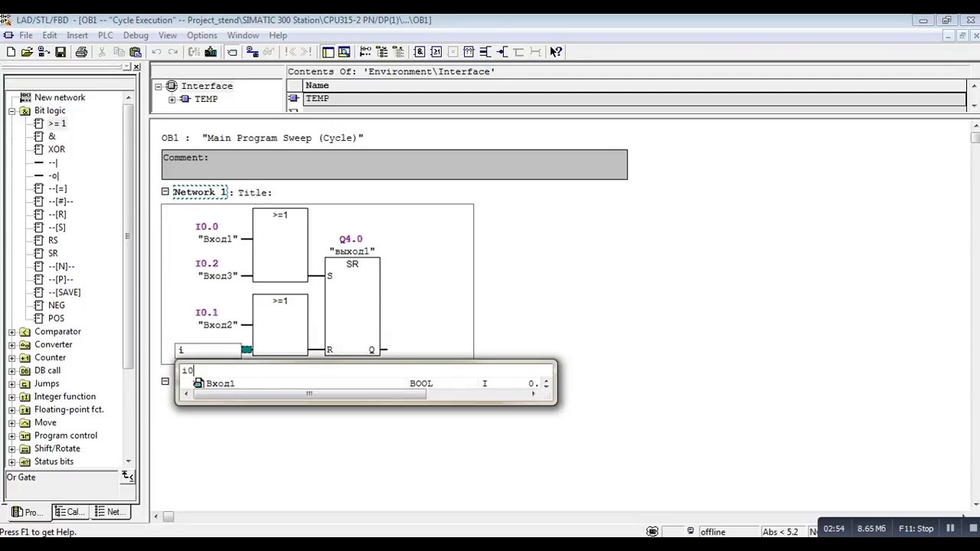Switch to the Pro... program elements tab

pyautogui.click(x=28, y=512)
